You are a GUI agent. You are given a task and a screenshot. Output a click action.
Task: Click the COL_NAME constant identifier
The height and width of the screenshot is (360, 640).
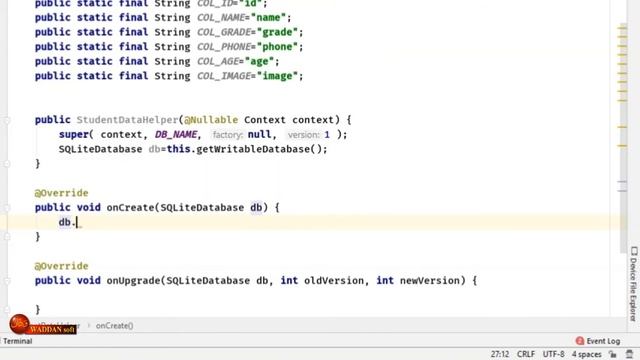coord(220,18)
